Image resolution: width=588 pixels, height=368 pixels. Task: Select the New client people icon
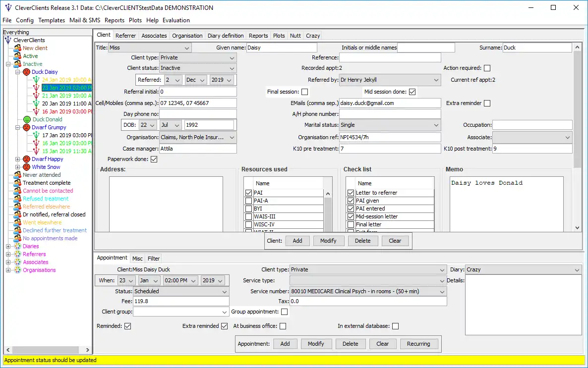[x=17, y=48]
